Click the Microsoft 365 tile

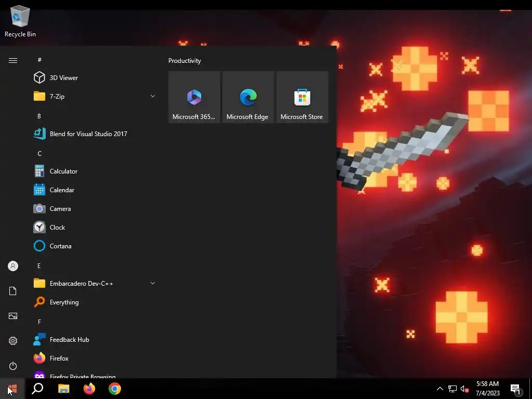(194, 97)
